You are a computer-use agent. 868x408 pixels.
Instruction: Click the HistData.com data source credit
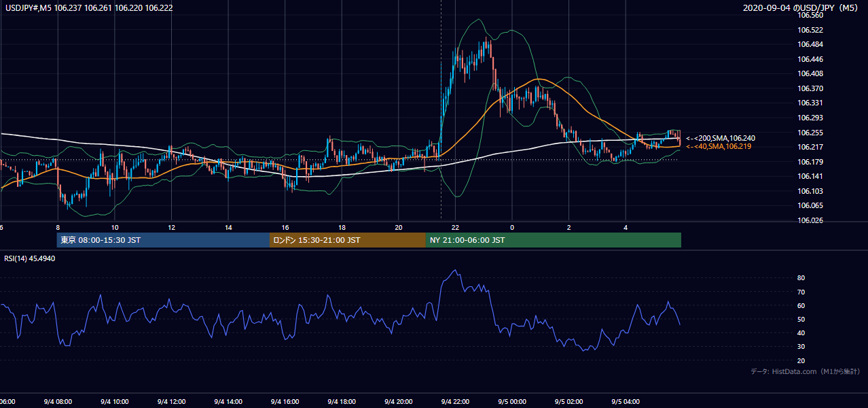click(806, 372)
